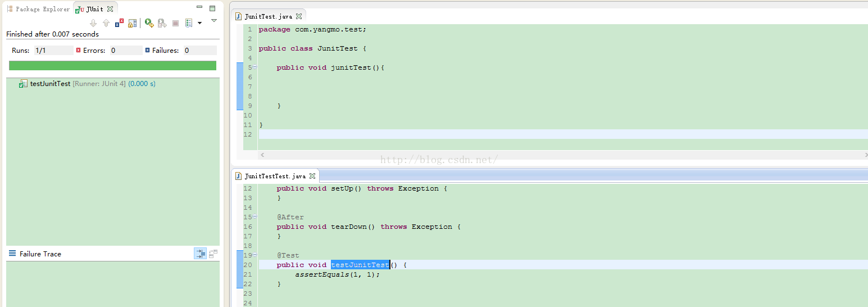
Task: Click the setUp() method declaration
Action: (x=362, y=188)
